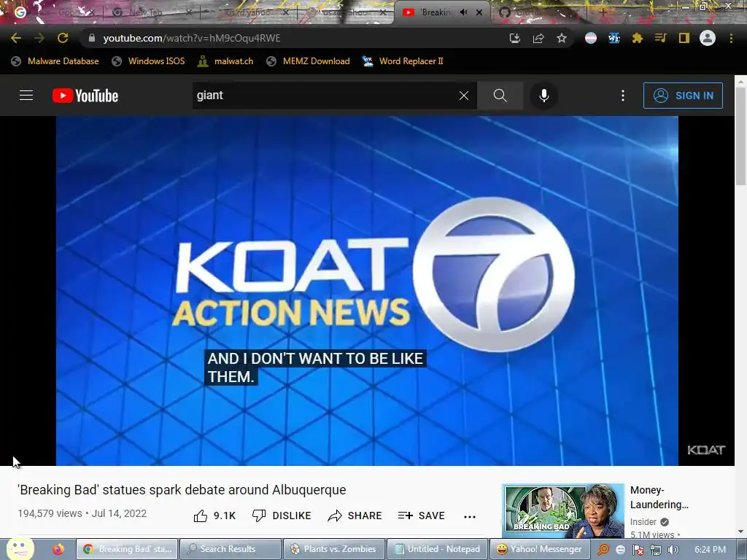
Task: Open Chrome's three-dot menu
Action: [731, 38]
